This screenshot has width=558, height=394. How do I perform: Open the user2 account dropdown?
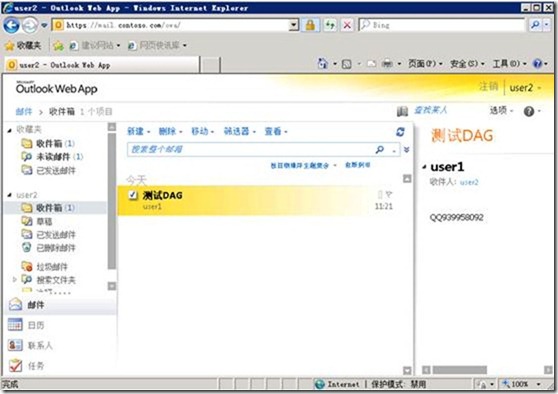click(x=525, y=88)
